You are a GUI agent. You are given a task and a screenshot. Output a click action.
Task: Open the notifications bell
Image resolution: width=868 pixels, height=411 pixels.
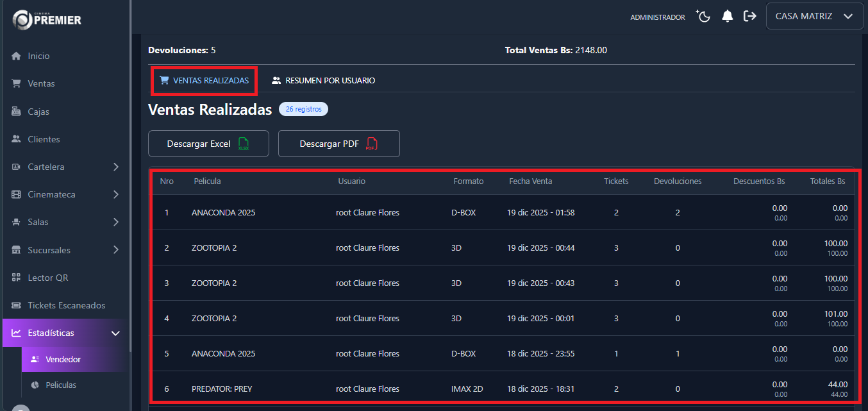click(727, 17)
